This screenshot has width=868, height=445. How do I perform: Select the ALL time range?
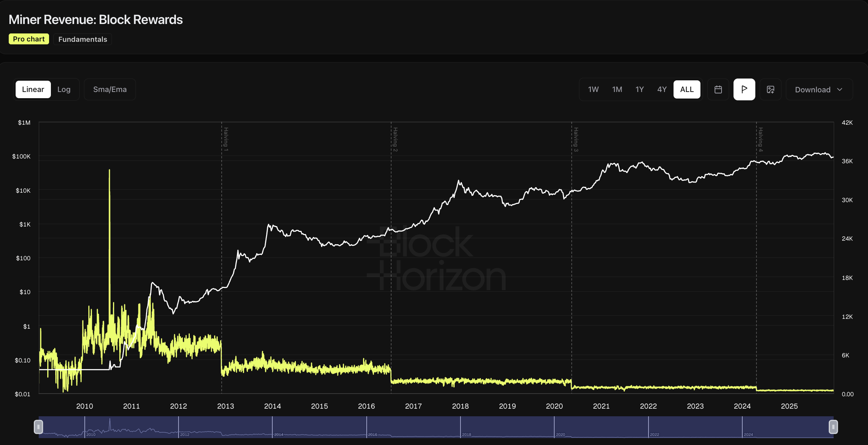coord(687,89)
